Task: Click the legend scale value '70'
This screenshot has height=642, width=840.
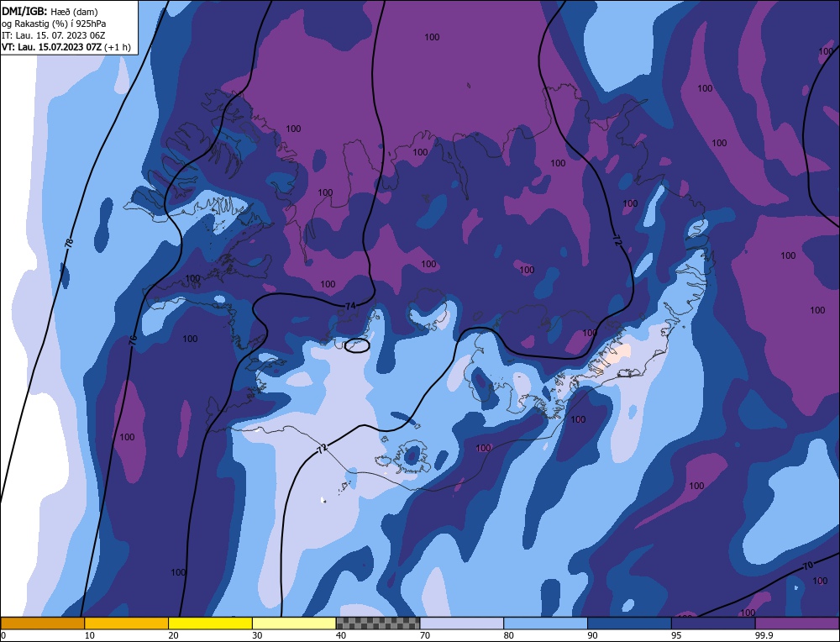Action: pos(425,635)
